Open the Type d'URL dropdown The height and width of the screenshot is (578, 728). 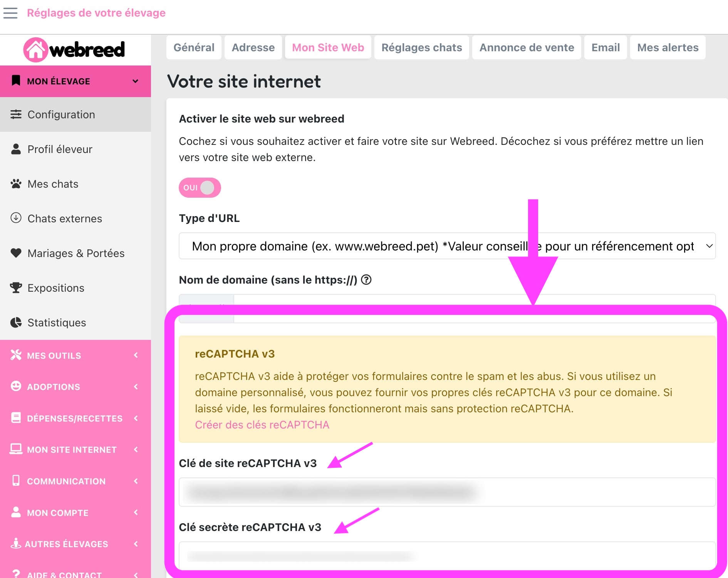[x=447, y=246]
